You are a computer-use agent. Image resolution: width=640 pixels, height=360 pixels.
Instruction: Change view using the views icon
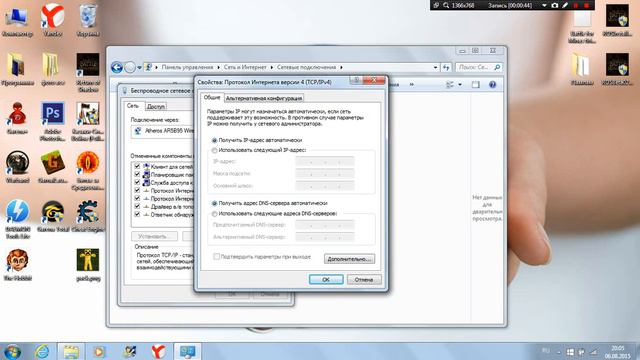450,85
